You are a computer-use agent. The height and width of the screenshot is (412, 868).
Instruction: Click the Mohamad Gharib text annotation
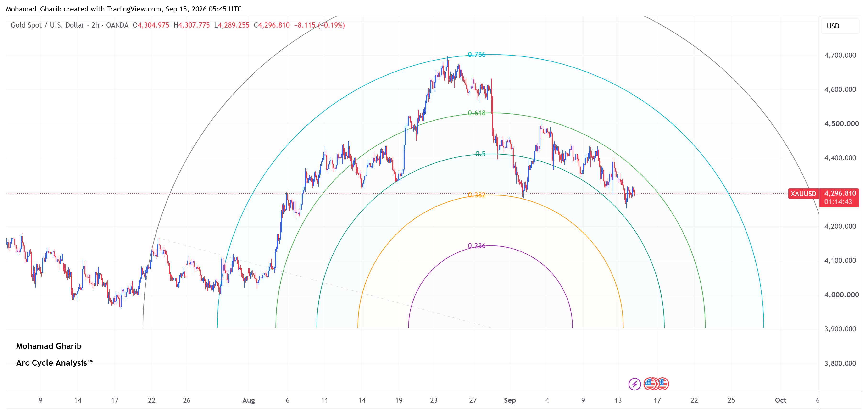pyautogui.click(x=49, y=346)
